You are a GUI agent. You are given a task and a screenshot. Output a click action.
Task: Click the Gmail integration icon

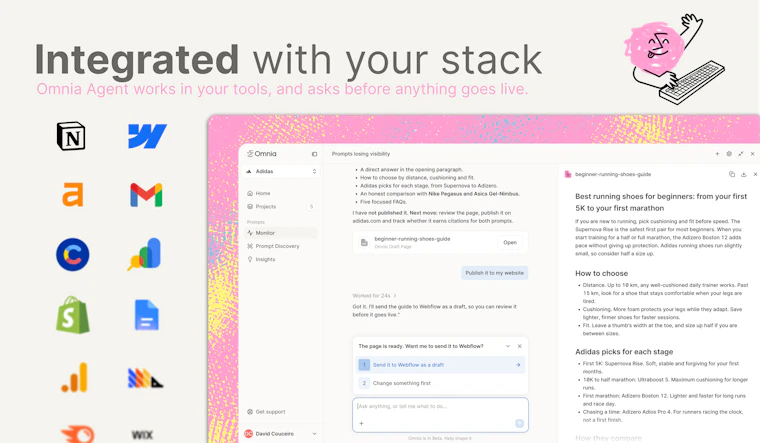coord(146,195)
